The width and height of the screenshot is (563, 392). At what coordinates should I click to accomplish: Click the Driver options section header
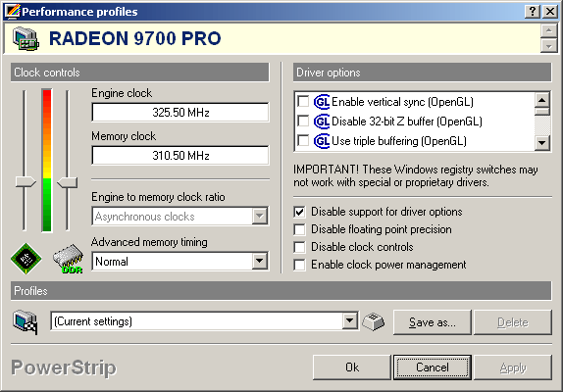[422, 73]
